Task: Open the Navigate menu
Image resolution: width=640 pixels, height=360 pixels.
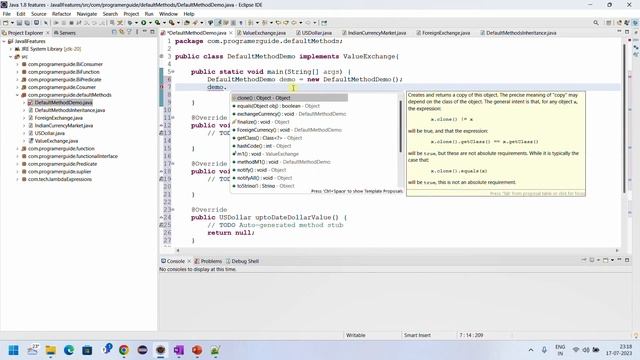Action: click(x=87, y=14)
